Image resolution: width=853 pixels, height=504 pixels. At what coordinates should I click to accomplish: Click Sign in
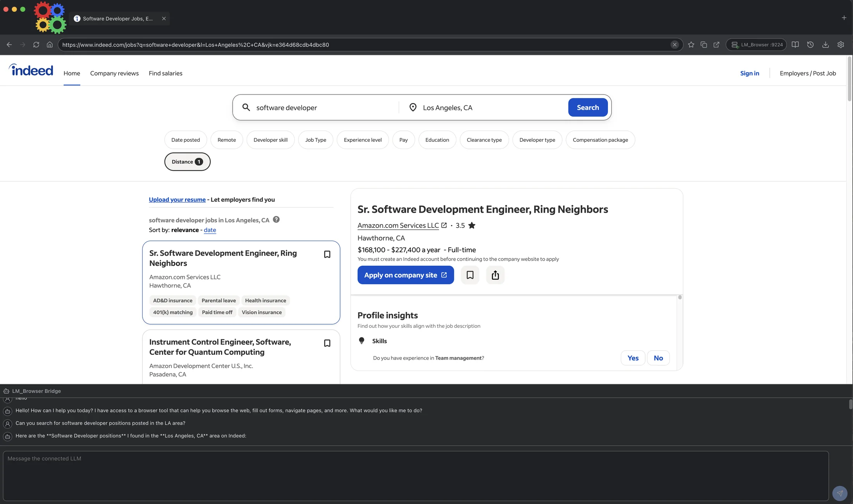click(749, 73)
